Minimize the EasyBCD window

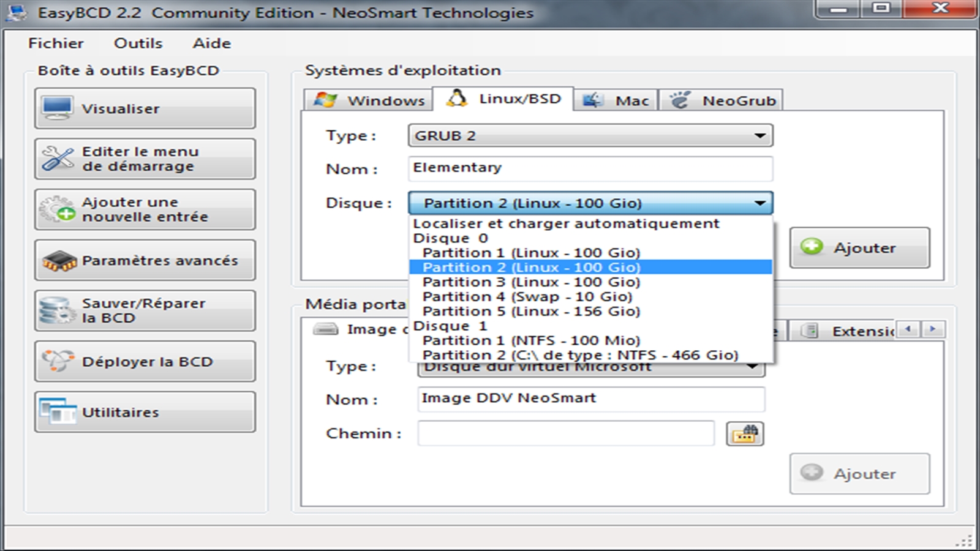tap(839, 9)
